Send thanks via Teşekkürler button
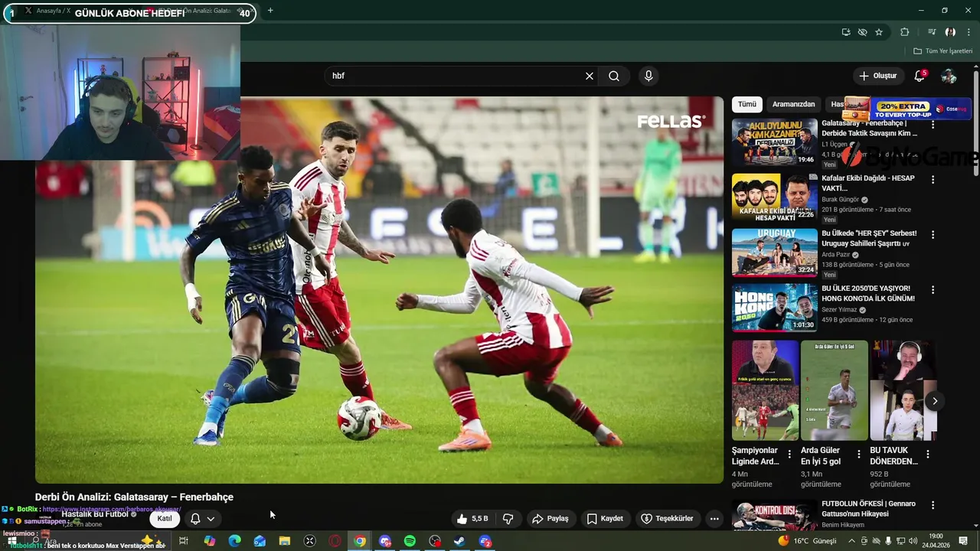Screen dimensions: 980x551 (667, 519)
